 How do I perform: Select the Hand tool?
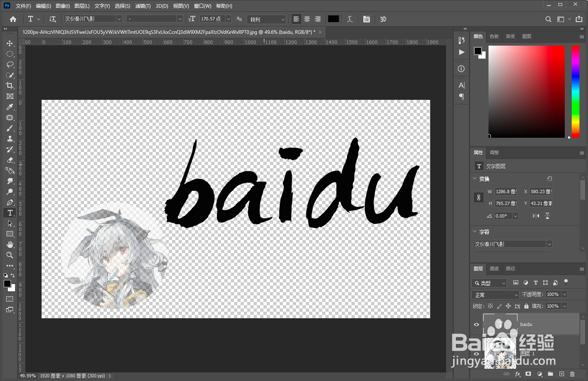point(10,244)
